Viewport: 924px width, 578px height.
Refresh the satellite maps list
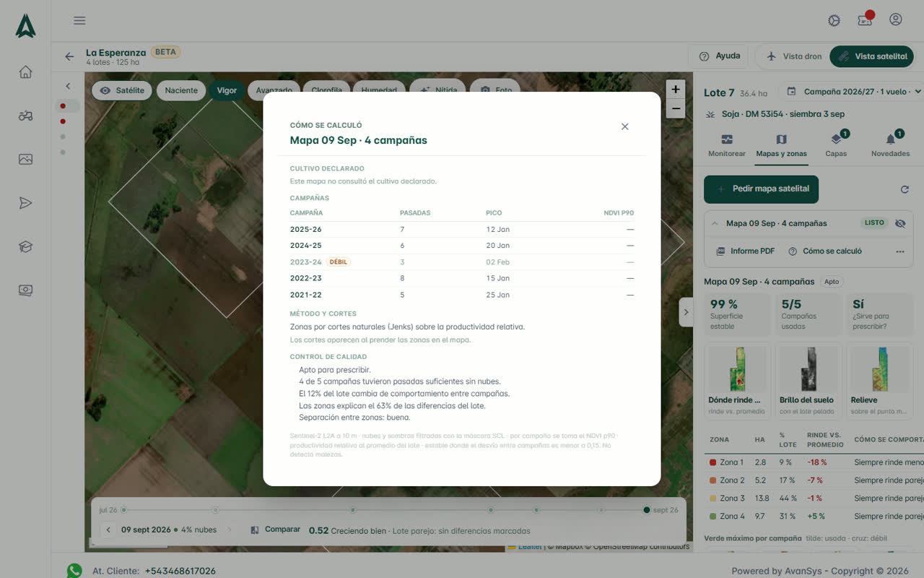(x=905, y=189)
